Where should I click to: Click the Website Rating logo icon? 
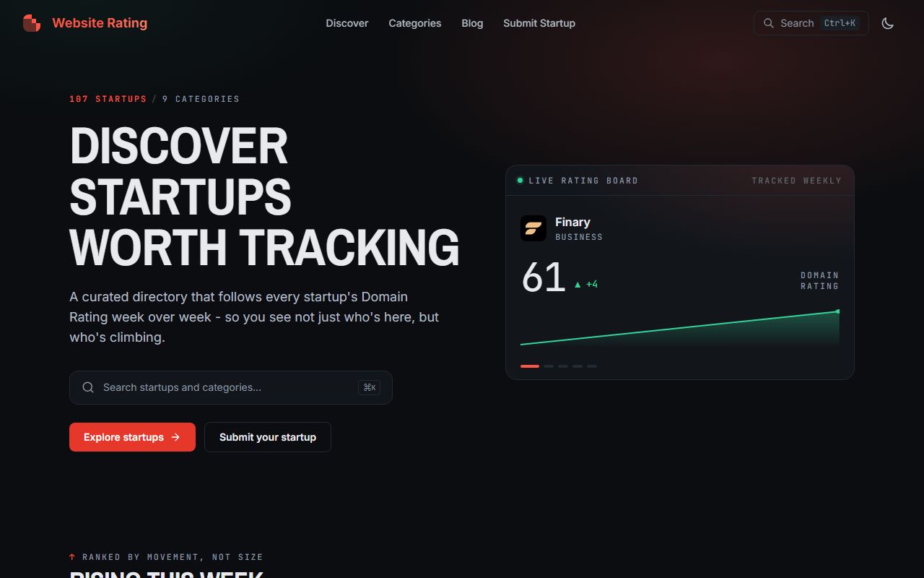tap(32, 23)
